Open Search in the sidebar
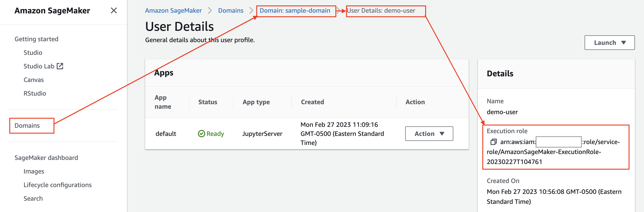Viewport: 644px width, 212px height. [33, 198]
